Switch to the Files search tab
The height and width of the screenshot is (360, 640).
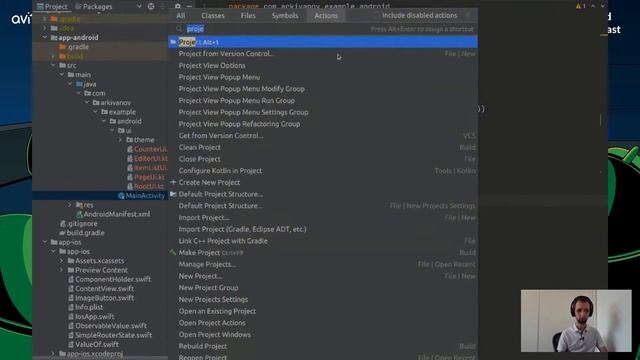248,16
